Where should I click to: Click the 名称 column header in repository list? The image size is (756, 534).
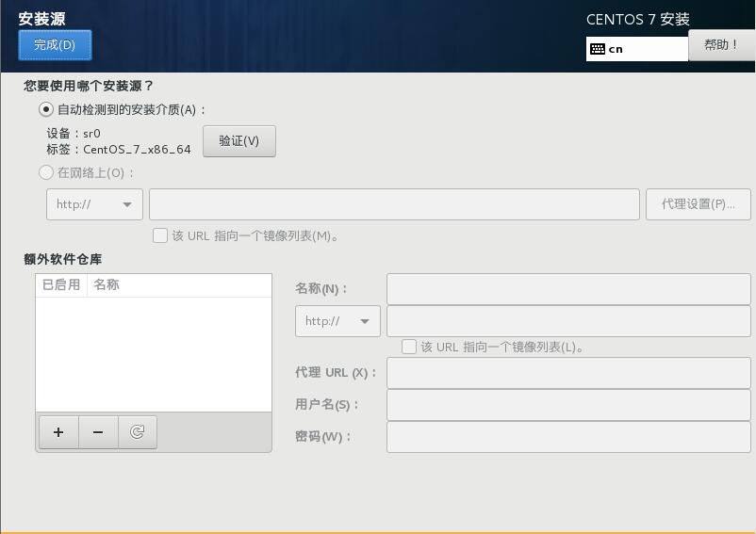pos(107,285)
